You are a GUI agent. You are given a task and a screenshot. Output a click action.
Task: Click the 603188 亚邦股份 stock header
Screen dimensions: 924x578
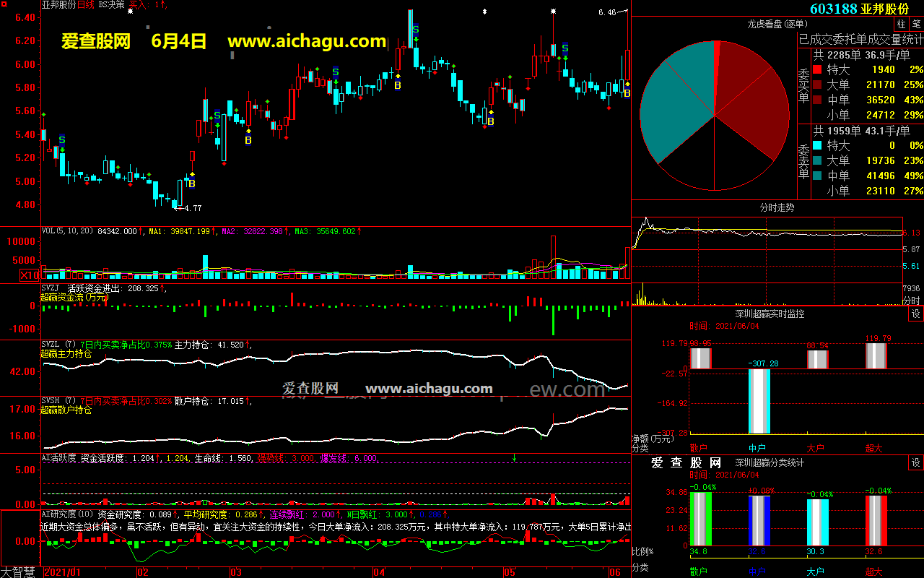coord(859,9)
